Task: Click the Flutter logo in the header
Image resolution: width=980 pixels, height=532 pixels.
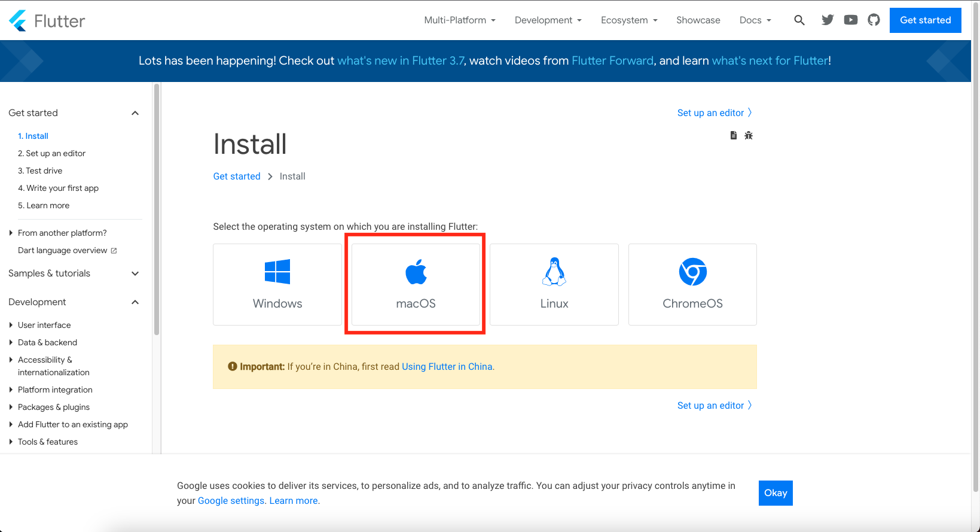Action: [x=47, y=20]
